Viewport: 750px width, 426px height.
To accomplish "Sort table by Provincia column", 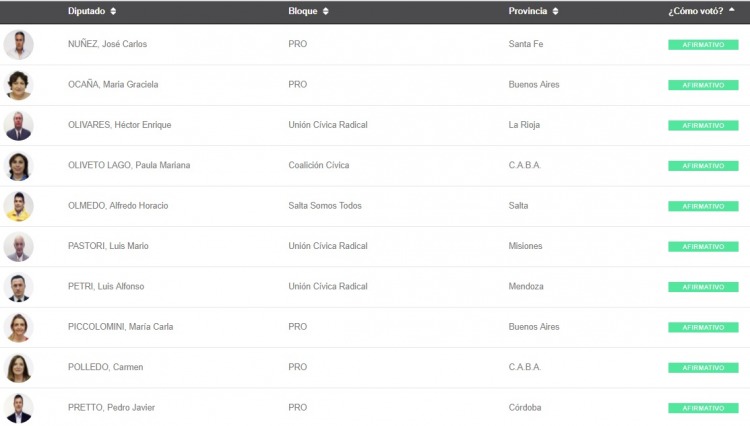I will pos(533,11).
